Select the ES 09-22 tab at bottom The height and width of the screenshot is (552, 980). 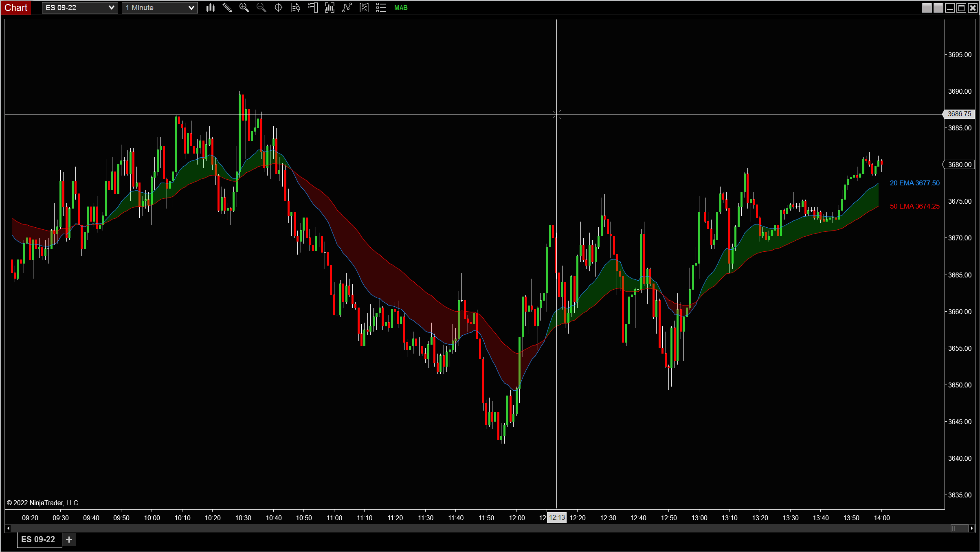click(39, 539)
